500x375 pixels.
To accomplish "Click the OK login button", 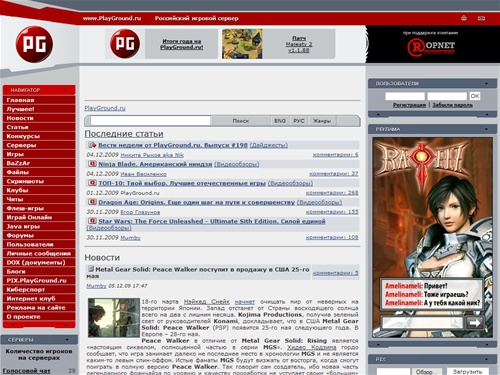I will (475, 96).
